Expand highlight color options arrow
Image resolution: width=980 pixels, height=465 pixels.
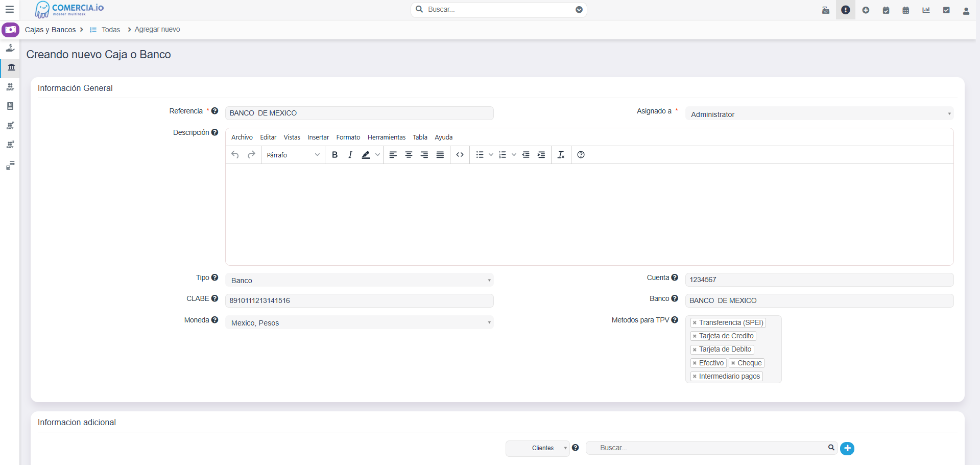click(x=378, y=155)
